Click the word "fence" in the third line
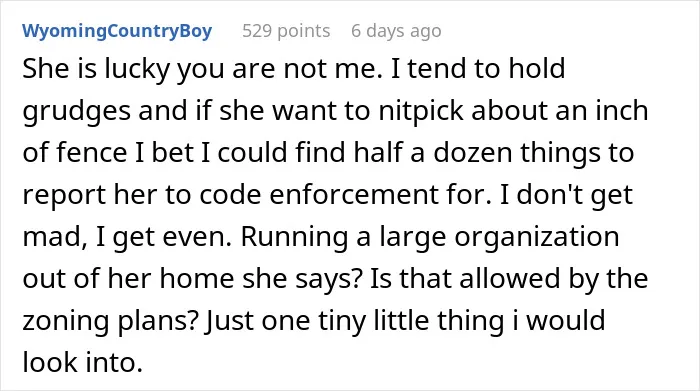The height and width of the screenshot is (391, 700). coord(92,153)
